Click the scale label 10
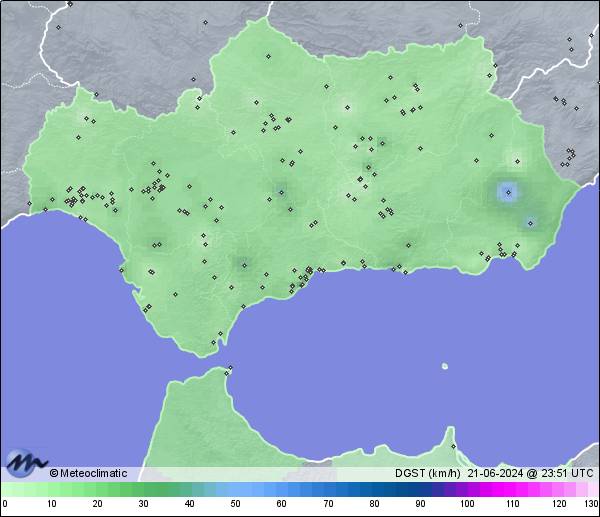 coord(52,504)
